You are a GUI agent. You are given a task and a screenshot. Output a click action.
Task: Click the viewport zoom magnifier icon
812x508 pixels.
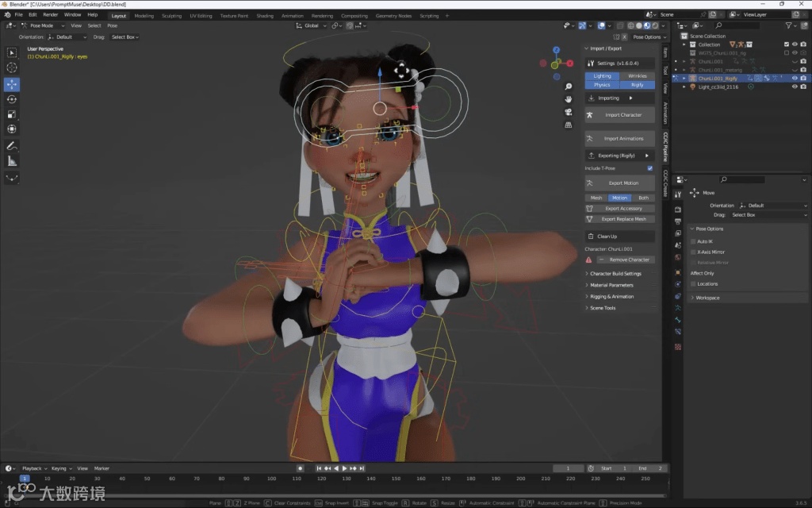pos(568,87)
